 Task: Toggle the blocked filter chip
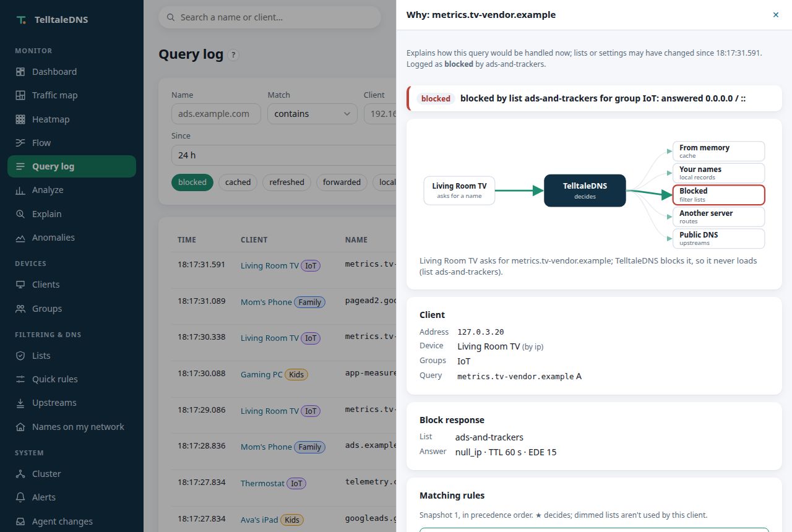(192, 182)
